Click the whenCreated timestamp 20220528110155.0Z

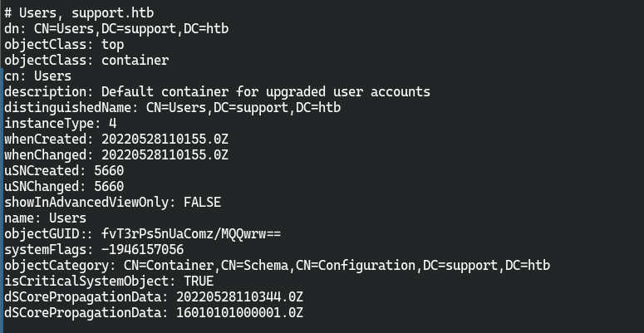(165, 140)
